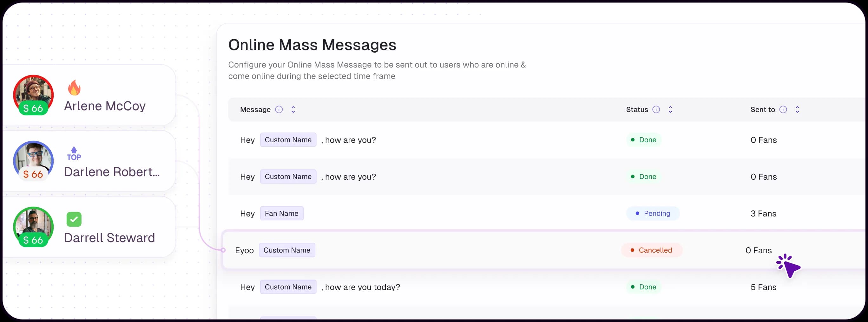
Task: Click the $ 66 badge on Darrell Steward
Action: click(33, 240)
